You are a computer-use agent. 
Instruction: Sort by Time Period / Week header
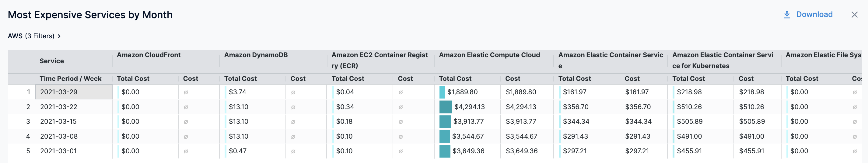pyautogui.click(x=70, y=79)
